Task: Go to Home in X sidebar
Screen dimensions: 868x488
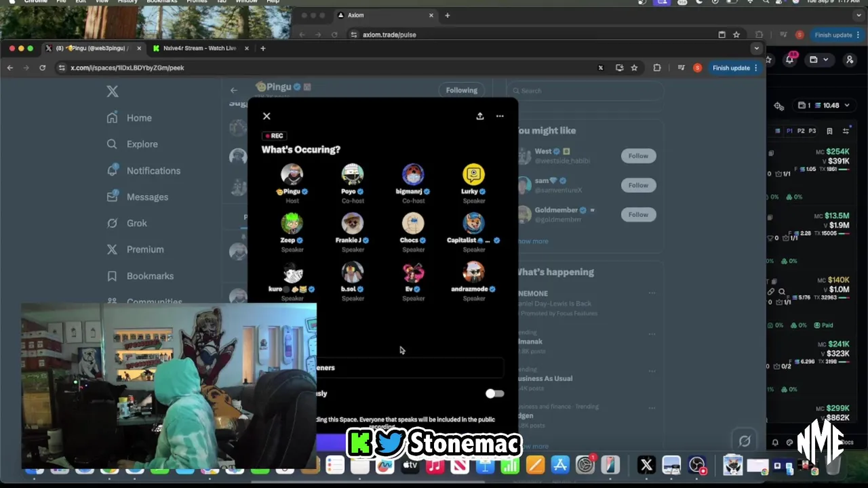Action: [x=129, y=118]
